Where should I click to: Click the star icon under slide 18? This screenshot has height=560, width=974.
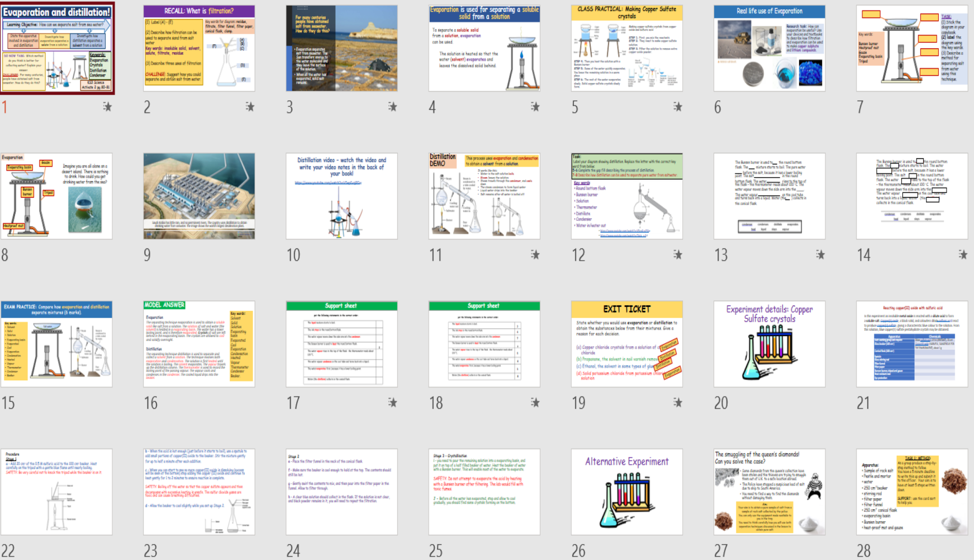pos(535,403)
